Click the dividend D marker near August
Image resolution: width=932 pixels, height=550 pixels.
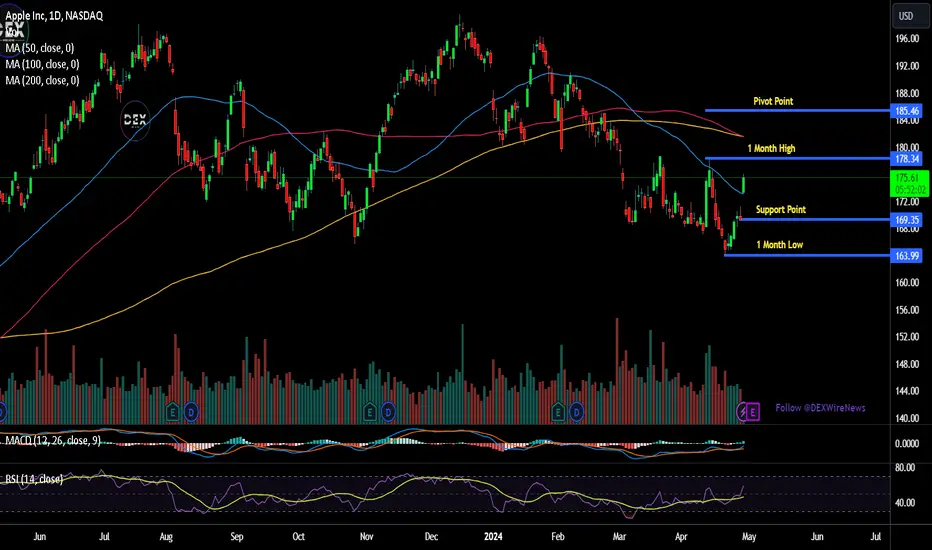coord(191,411)
